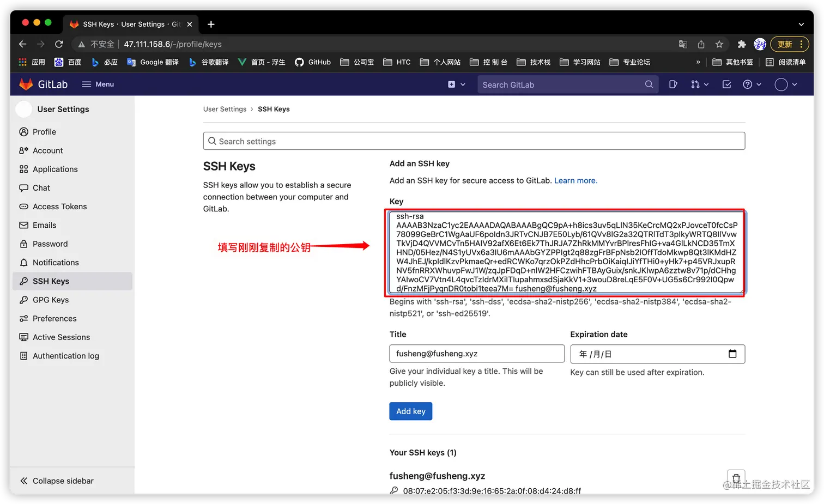
Task: Open Active Sessions in the sidebar
Action: (x=72, y=337)
